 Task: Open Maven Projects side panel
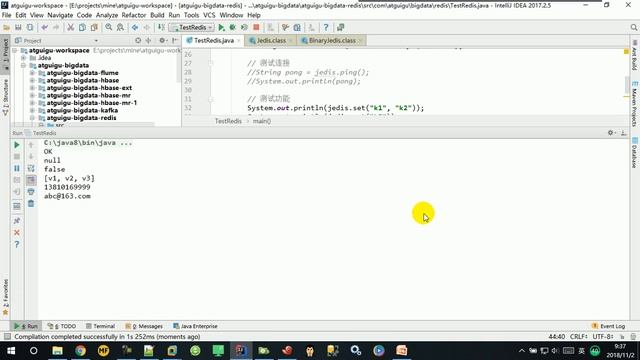click(x=635, y=104)
